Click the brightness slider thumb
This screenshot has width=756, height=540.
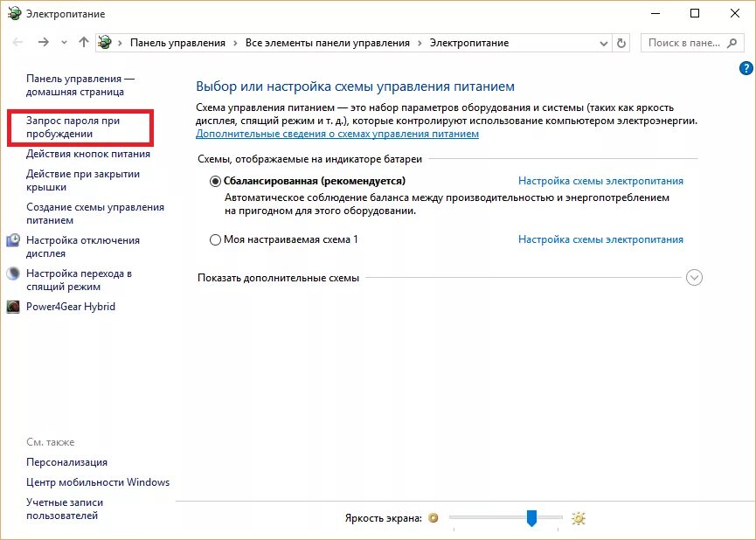coord(531,518)
